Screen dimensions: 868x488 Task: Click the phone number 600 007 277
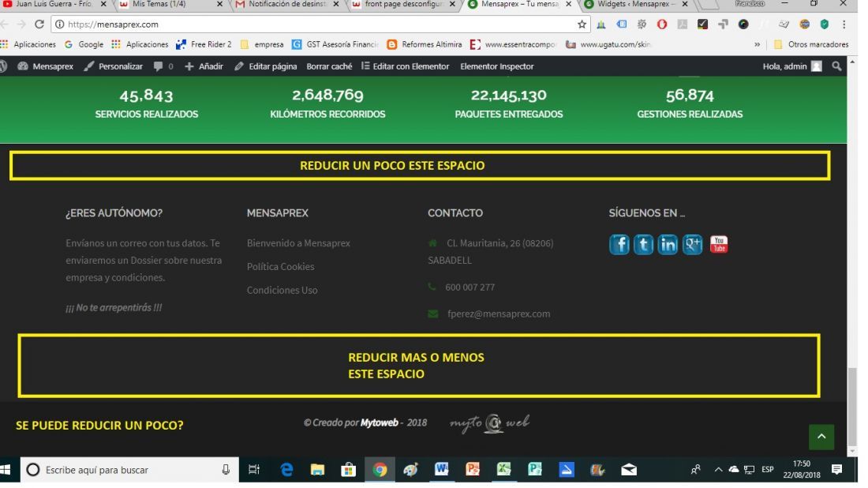[470, 287]
